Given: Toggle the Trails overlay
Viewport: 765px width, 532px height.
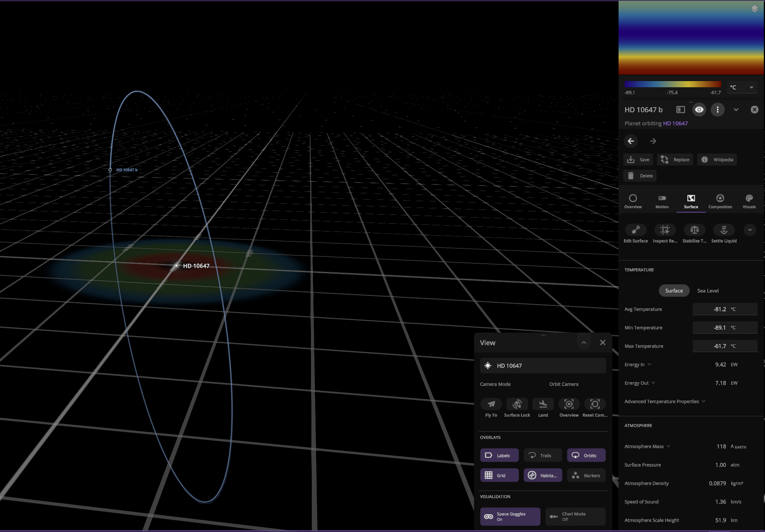Looking at the screenshot, I should pos(542,456).
